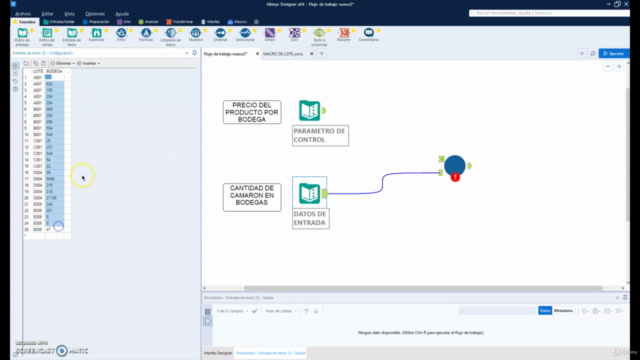Open the Eliminar dropdown
The image size is (640, 360).
[x=63, y=64]
